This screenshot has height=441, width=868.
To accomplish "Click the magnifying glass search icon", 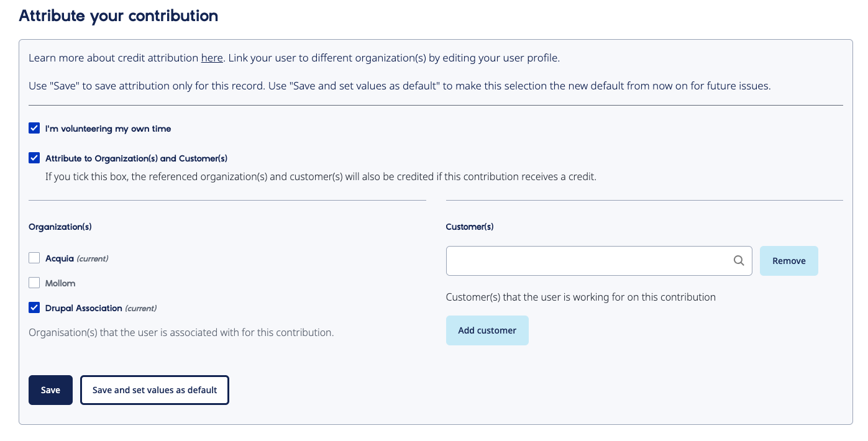I will point(739,260).
